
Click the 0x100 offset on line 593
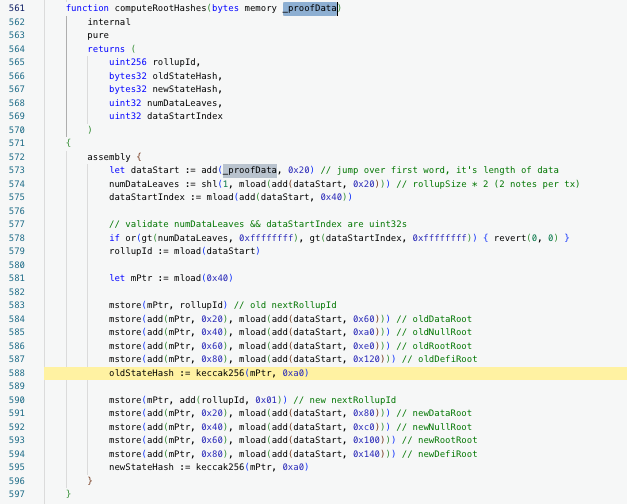(x=366, y=440)
